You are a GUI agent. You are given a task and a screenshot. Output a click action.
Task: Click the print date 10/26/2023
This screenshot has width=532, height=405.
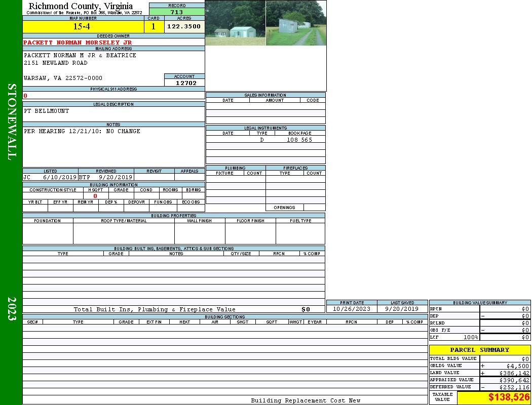click(351, 309)
